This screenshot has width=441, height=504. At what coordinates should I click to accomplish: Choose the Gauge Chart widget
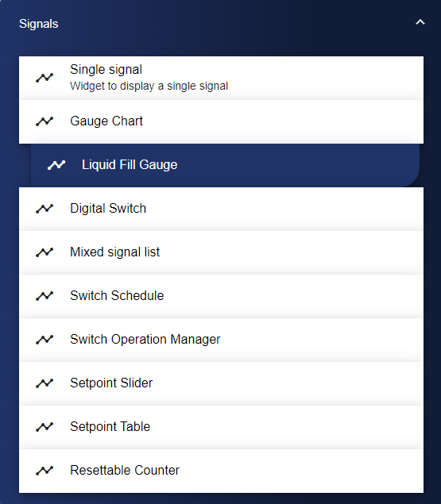click(x=221, y=121)
